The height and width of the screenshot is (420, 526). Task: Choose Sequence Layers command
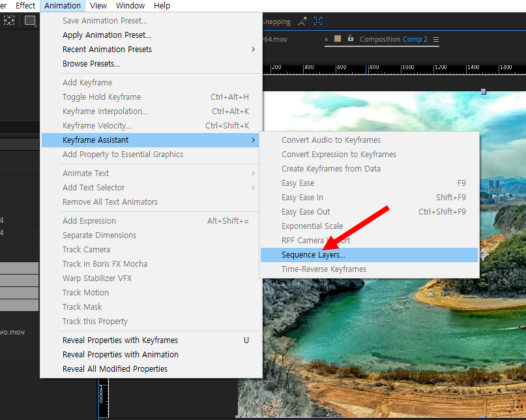point(370,255)
